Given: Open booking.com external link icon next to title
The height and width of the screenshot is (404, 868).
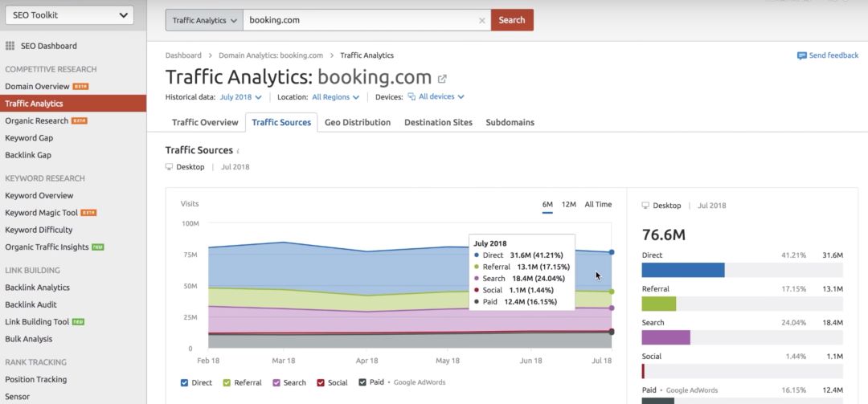Looking at the screenshot, I should point(442,79).
